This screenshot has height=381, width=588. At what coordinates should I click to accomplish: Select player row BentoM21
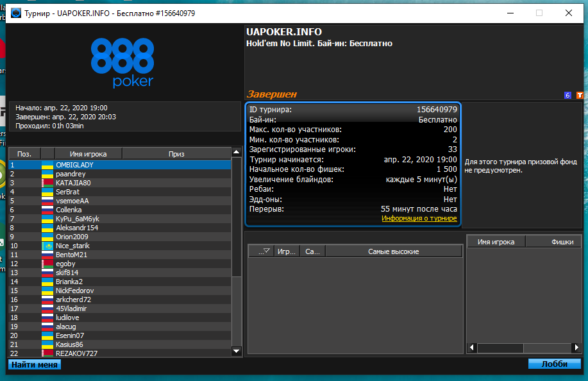point(120,255)
